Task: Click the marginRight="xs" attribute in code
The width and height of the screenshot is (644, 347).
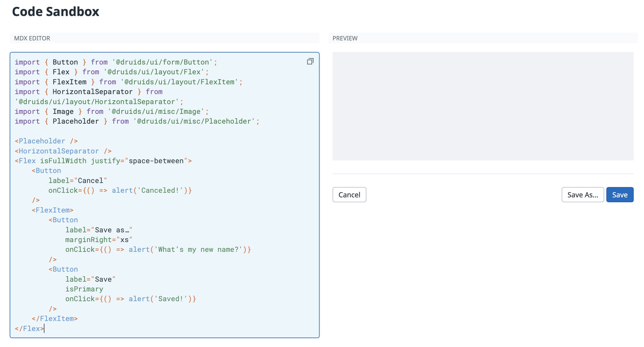Action: (99, 239)
